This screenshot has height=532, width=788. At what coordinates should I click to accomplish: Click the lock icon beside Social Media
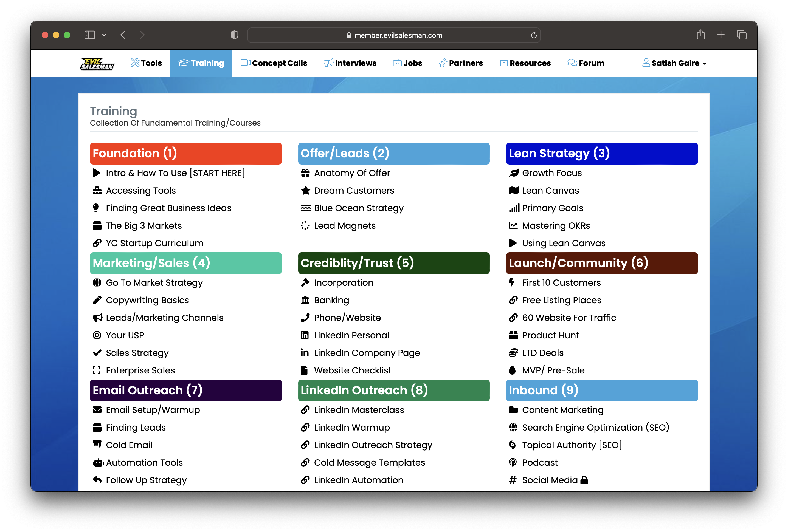coord(584,480)
